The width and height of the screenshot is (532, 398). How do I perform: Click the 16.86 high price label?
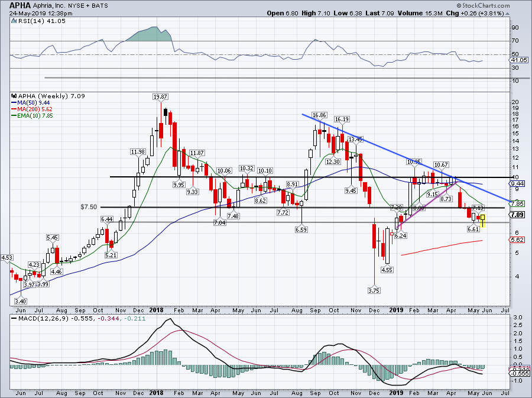click(319, 115)
